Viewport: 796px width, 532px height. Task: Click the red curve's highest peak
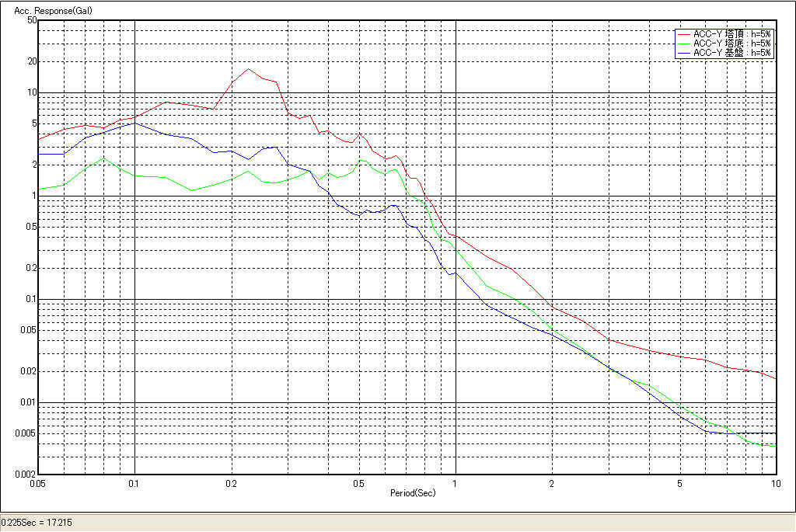coord(249,68)
